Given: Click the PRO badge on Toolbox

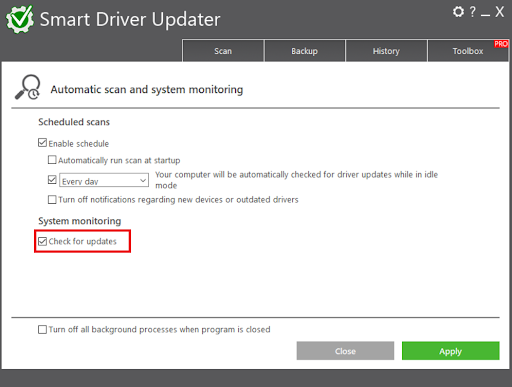Looking at the screenshot, I should tap(501, 44).
